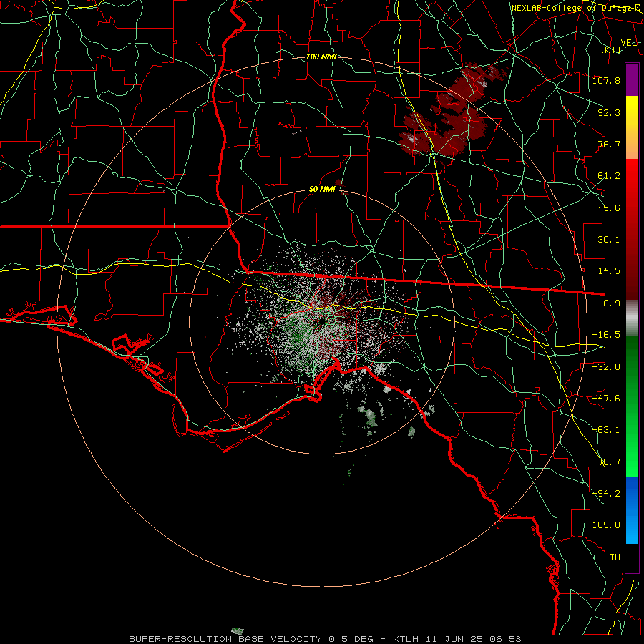Click the -109.8 legend value
This screenshot has width=644, height=644.
click(603, 525)
